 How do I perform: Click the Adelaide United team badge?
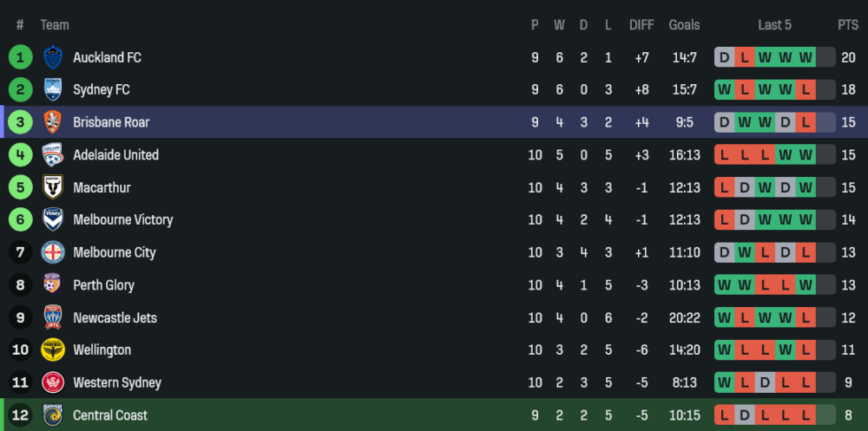[53, 155]
